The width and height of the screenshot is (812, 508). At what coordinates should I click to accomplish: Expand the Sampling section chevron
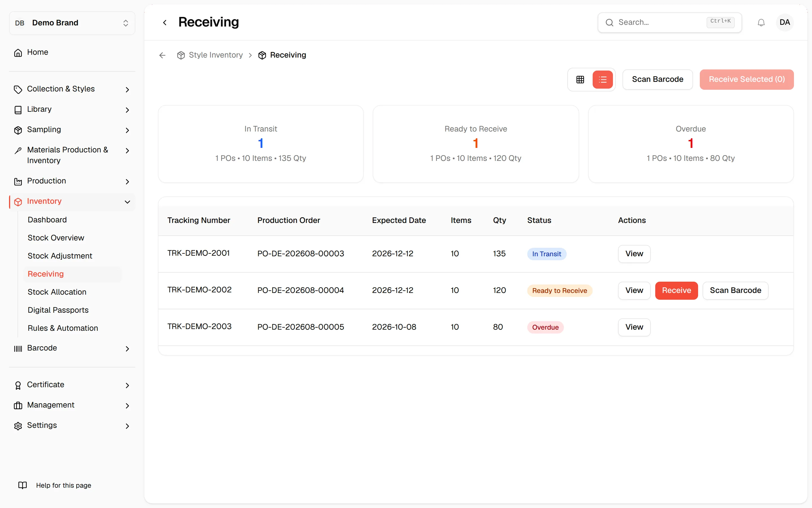(x=127, y=130)
